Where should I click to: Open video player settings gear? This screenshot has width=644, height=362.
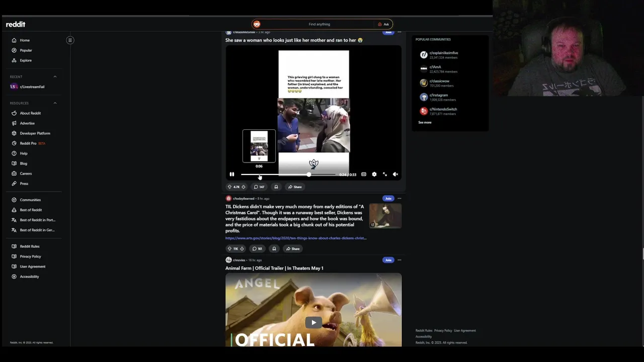374,174
